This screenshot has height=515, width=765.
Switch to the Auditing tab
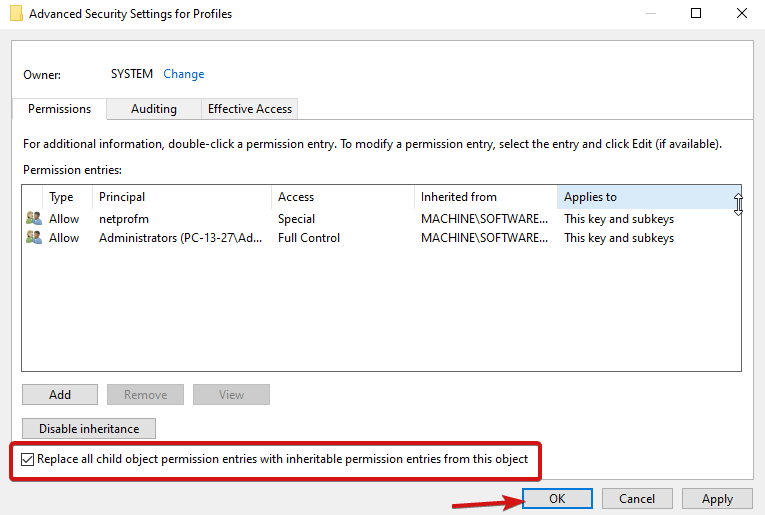154,109
